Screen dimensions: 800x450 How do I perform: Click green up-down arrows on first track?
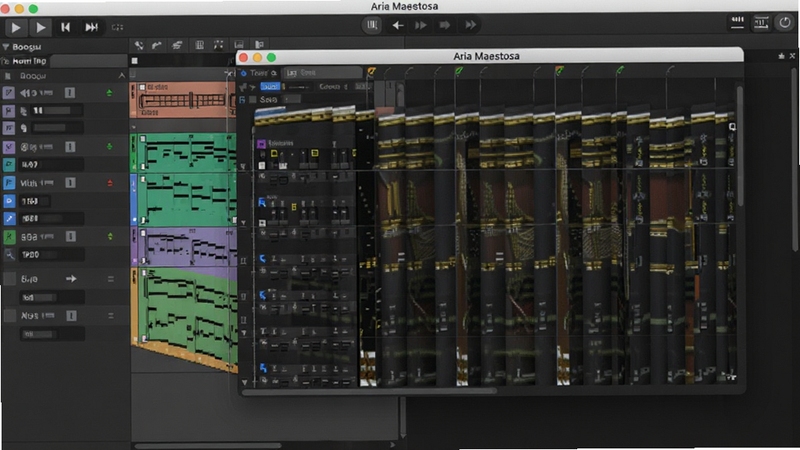(109, 92)
